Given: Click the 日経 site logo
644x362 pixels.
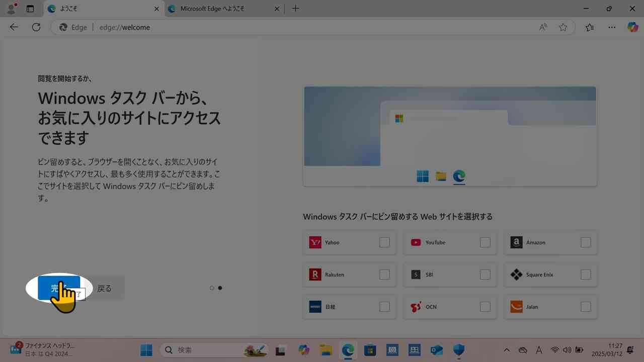Looking at the screenshot, I should pos(315,307).
